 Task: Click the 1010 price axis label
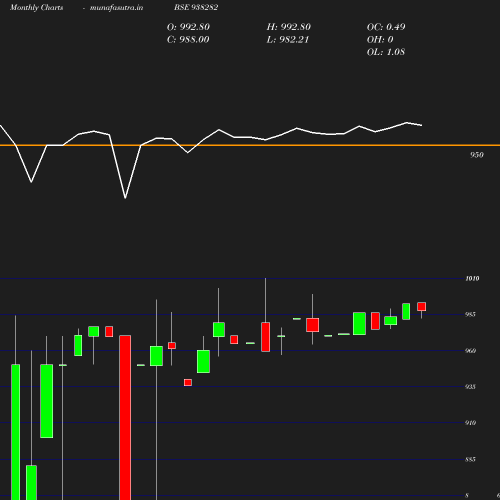click(472, 278)
